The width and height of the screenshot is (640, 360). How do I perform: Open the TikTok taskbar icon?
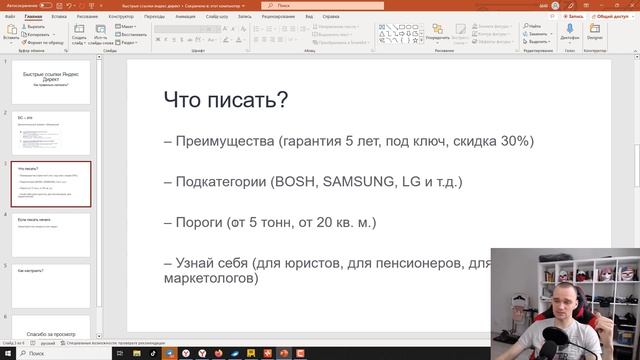(153, 353)
